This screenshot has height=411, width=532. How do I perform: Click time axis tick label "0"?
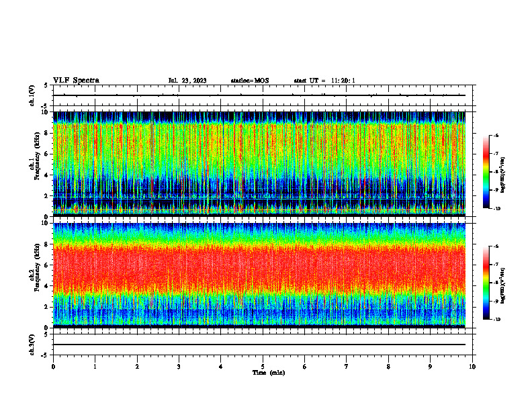(53, 367)
